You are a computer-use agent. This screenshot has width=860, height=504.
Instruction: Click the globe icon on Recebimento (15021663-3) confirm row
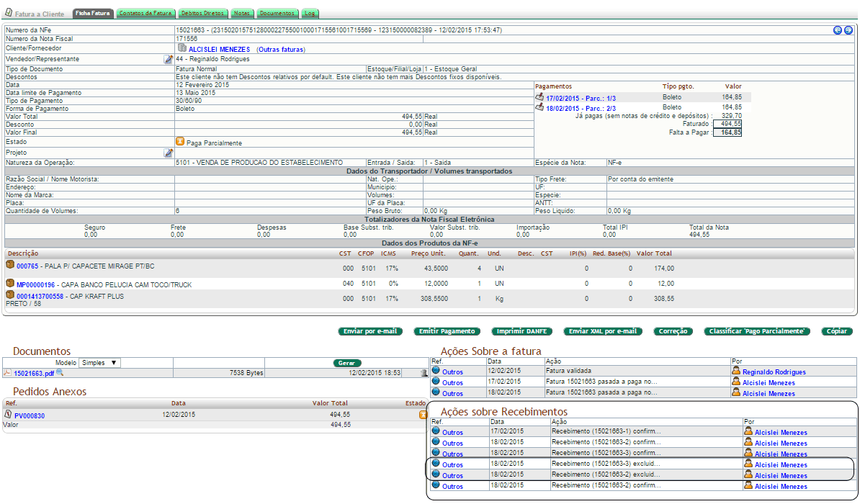click(x=436, y=452)
